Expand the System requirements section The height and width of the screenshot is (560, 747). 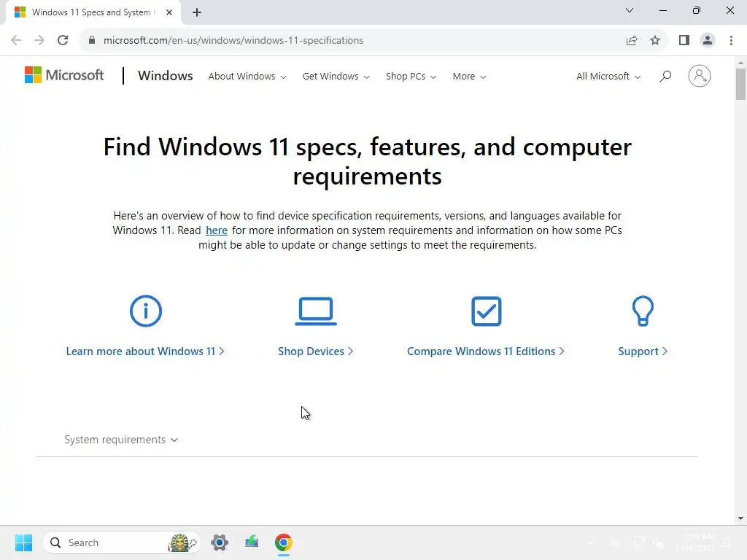click(121, 440)
